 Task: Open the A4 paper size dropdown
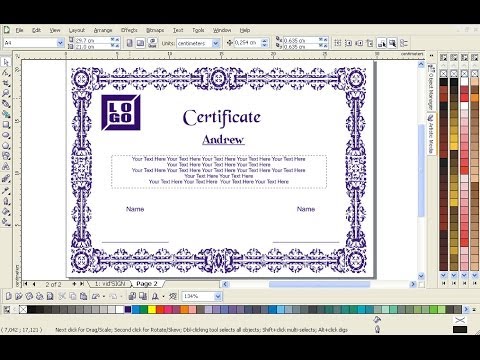pyautogui.click(x=60, y=43)
